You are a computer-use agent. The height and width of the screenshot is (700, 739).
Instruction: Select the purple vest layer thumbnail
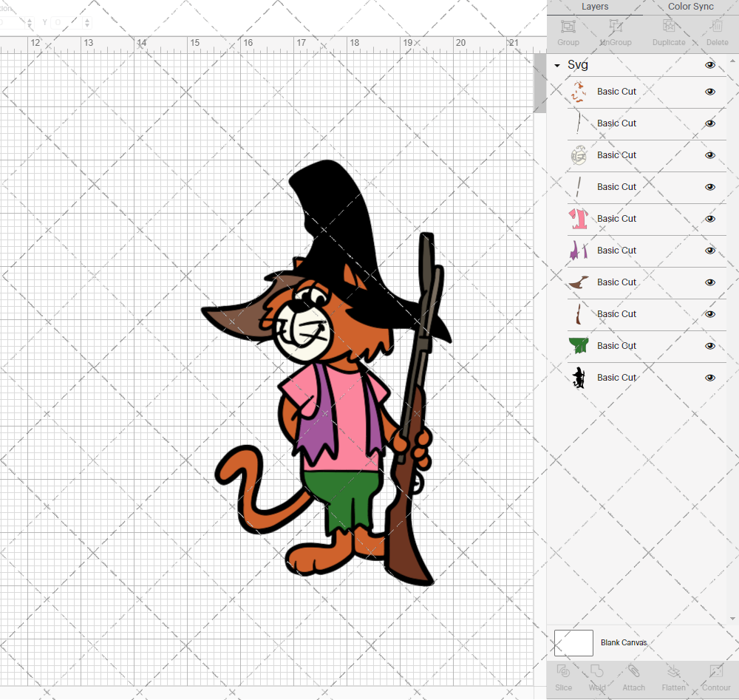click(x=579, y=251)
